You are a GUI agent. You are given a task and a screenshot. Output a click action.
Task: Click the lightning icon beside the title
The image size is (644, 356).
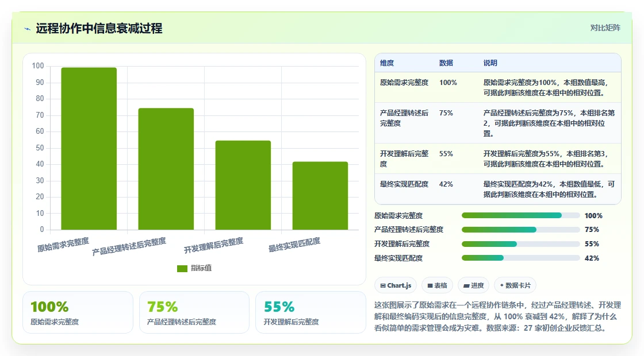(28, 29)
